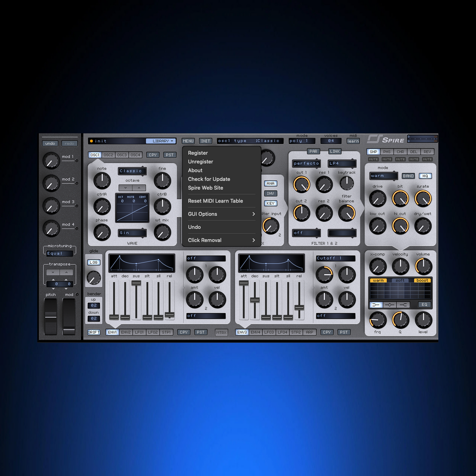The image size is (476, 476).
Task: Open the warm shaper mode dropdown
Action: click(384, 176)
